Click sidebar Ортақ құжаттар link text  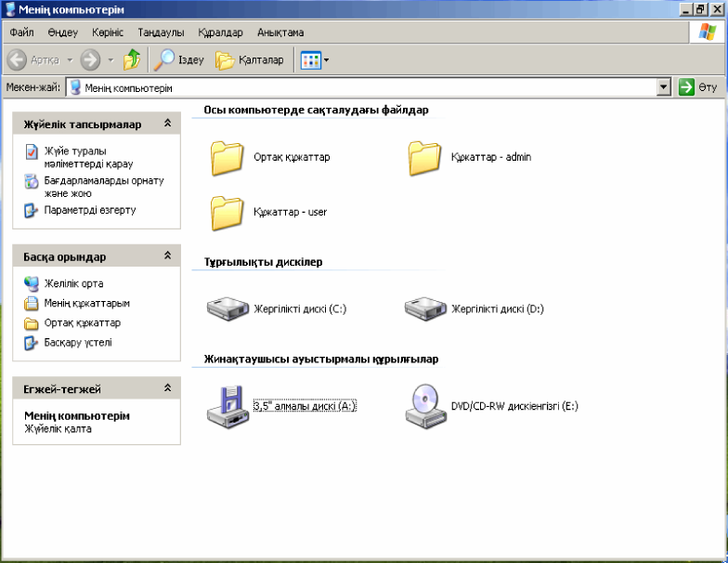(82, 323)
